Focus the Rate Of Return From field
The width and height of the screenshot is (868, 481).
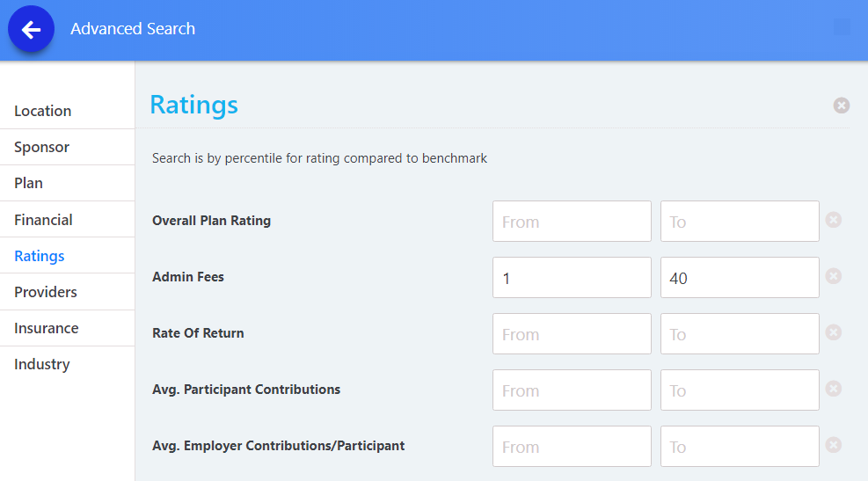coord(572,334)
